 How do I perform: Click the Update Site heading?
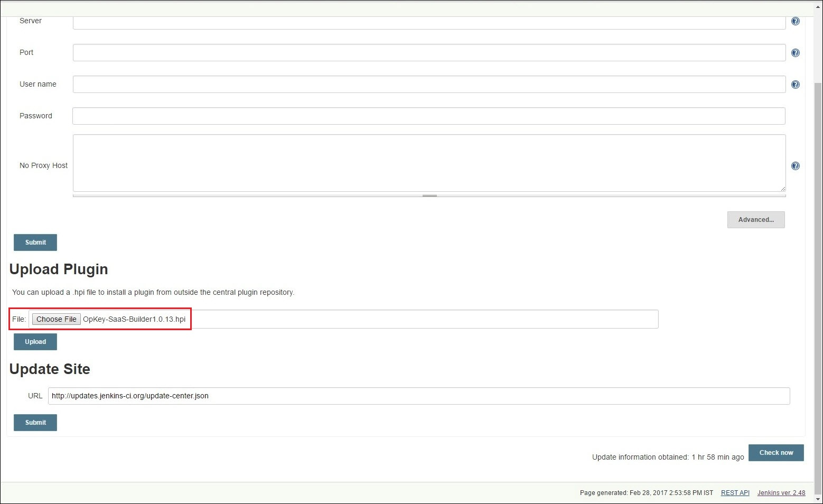pos(50,369)
